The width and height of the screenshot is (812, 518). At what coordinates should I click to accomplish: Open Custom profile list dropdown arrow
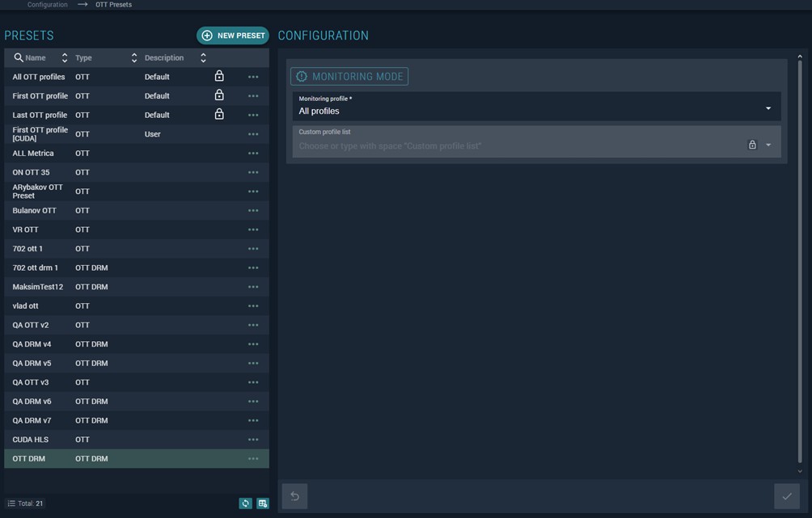pos(768,145)
